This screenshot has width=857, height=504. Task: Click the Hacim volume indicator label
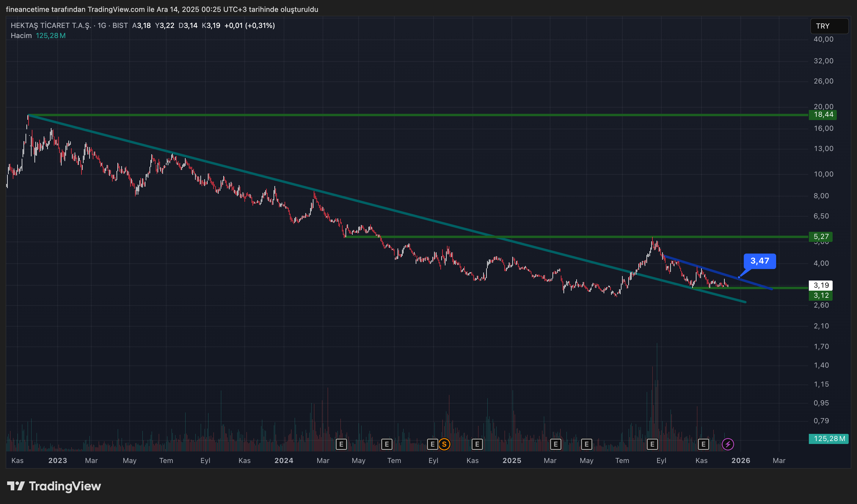21,36
